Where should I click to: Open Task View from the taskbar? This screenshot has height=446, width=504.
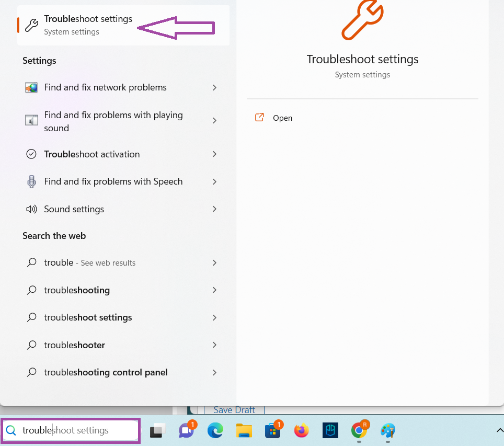(x=157, y=430)
